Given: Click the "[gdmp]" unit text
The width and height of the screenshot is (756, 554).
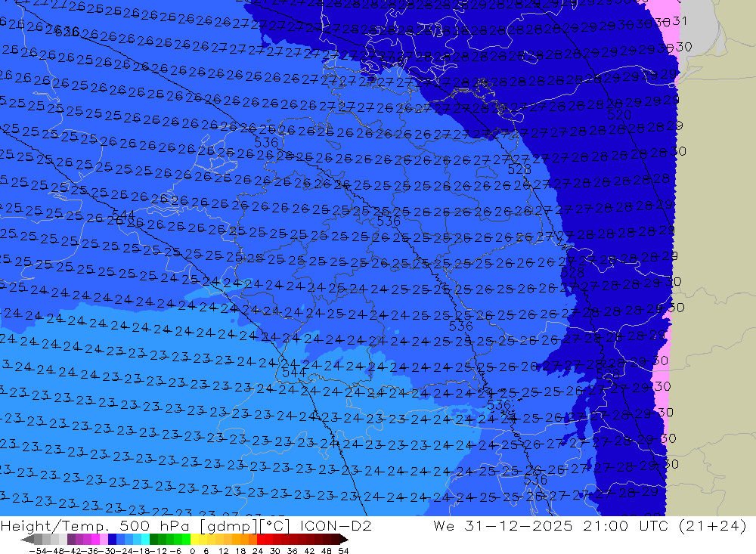Looking at the screenshot, I should click(228, 526).
